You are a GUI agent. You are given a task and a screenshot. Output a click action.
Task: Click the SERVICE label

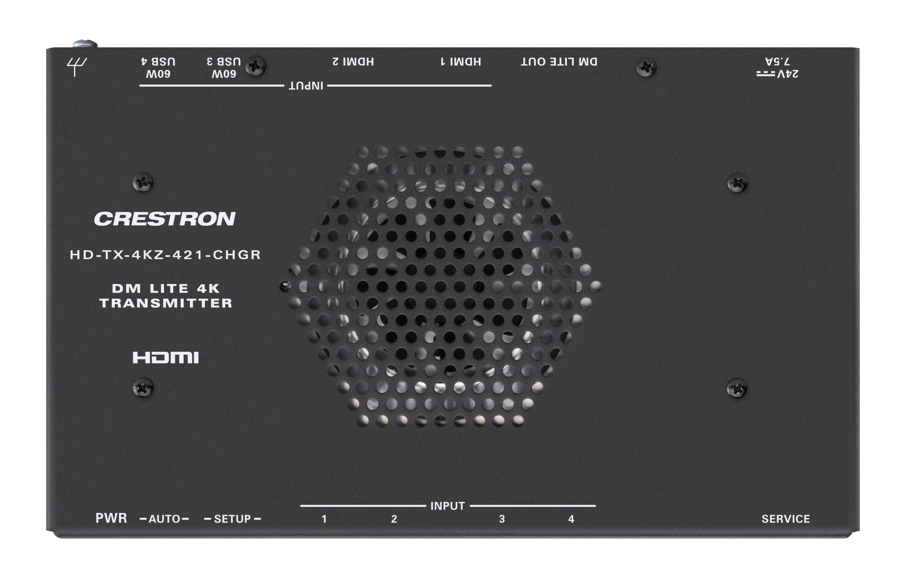point(786,519)
